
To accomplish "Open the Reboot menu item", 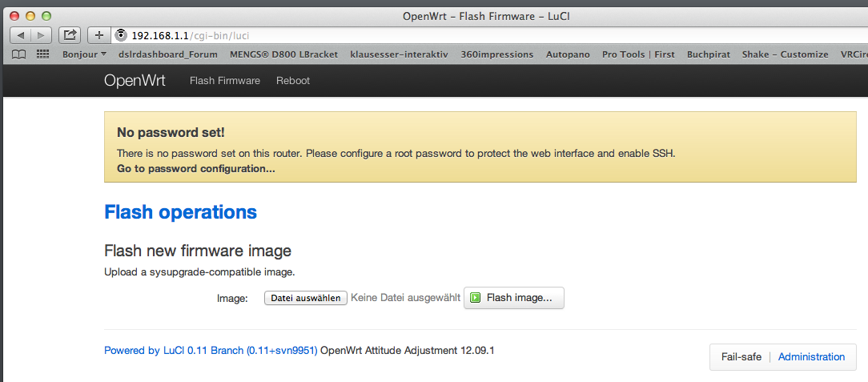I will (x=293, y=81).
